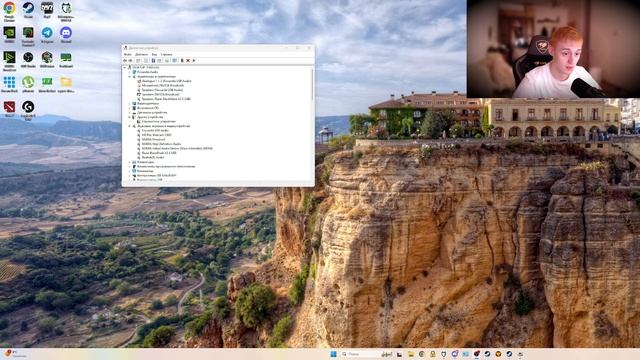Select Speakers (Focusrite USB Audio) device
The height and width of the screenshot is (360, 640).
(x=162, y=90)
